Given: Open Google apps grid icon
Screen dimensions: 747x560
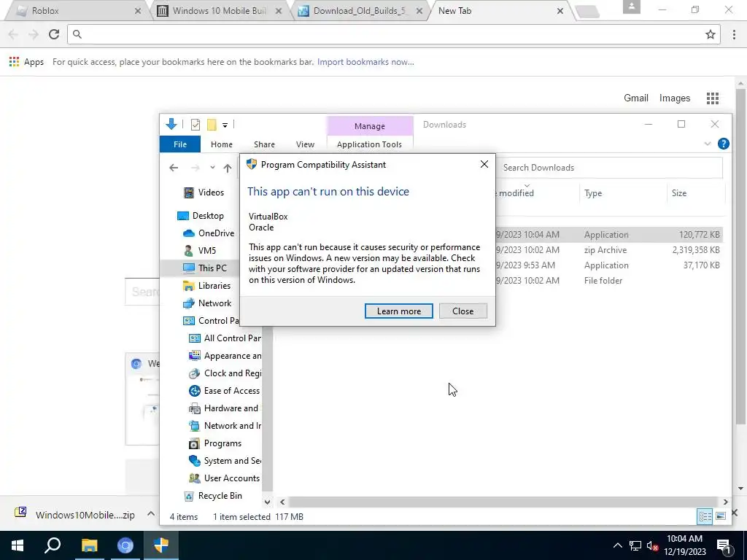Looking at the screenshot, I should (713, 98).
